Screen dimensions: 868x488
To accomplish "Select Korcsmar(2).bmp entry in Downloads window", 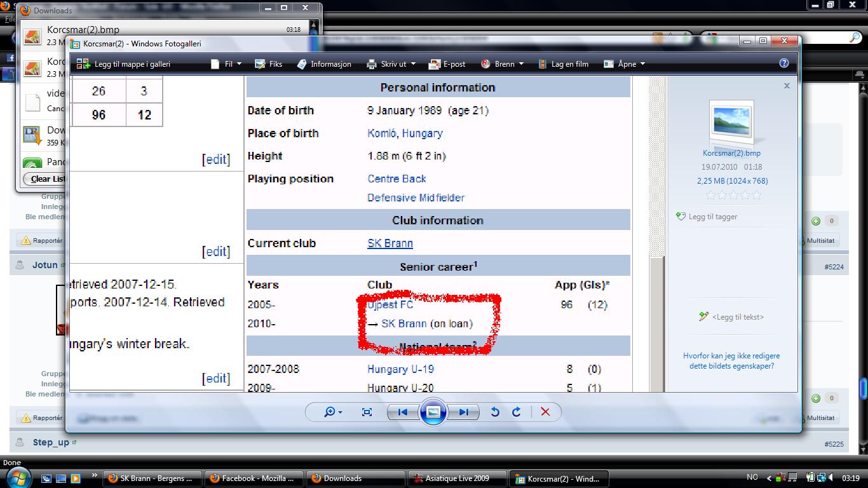I will [165, 35].
